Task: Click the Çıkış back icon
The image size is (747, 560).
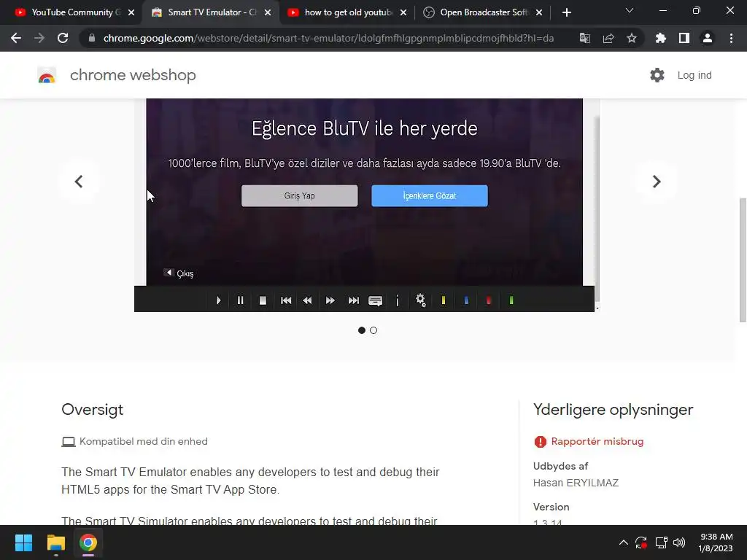Action: [169, 273]
